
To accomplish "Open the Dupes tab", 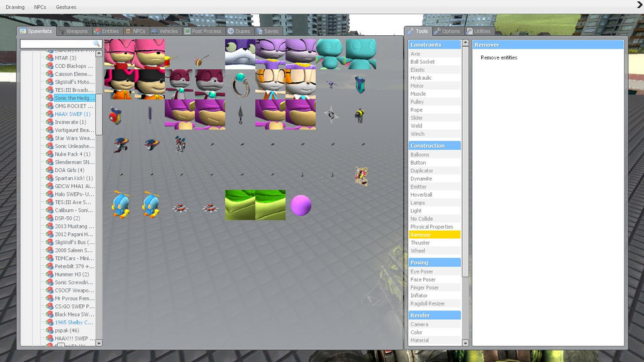I will [238, 31].
